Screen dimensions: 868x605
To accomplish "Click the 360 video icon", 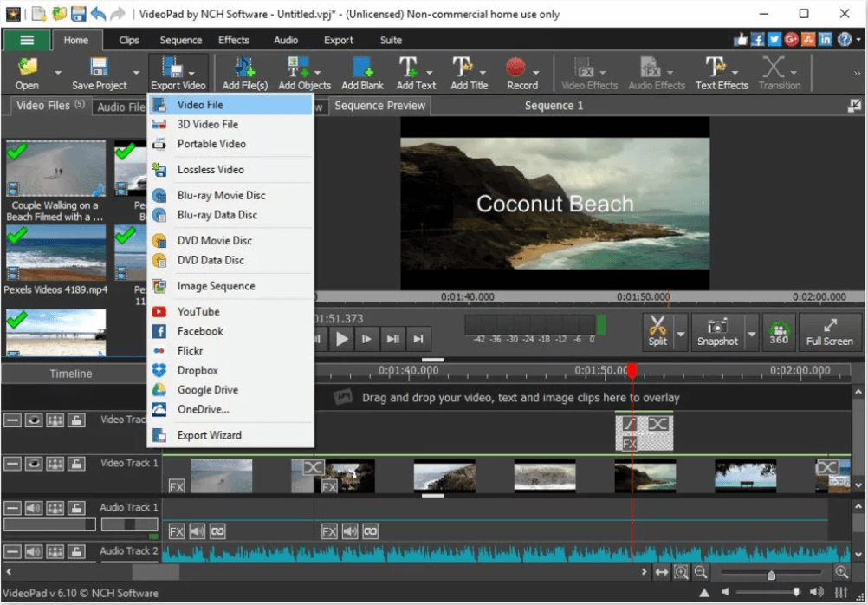I will pyautogui.click(x=779, y=331).
